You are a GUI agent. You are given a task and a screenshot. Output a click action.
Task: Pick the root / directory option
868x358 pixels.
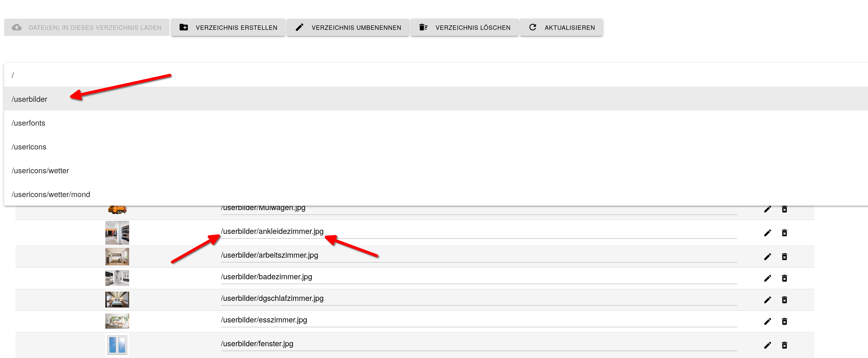tap(13, 75)
